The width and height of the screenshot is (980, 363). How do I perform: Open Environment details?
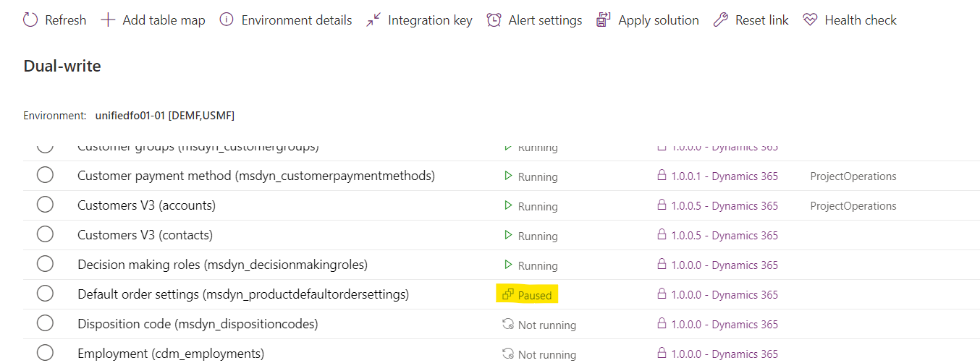click(297, 20)
